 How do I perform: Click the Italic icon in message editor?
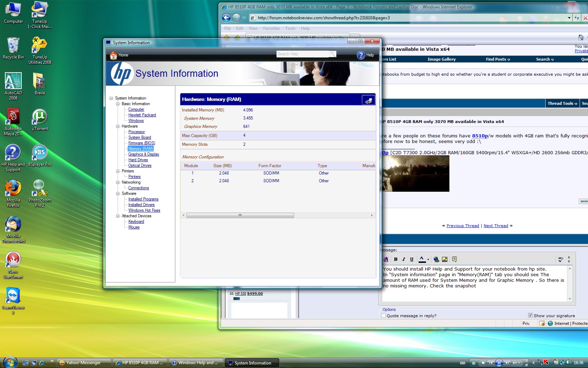(x=404, y=259)
